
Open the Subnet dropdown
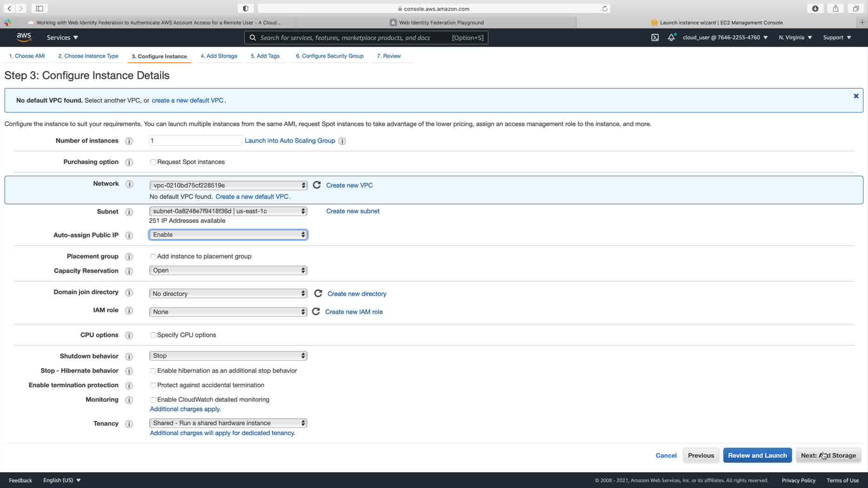pos(228,211)
